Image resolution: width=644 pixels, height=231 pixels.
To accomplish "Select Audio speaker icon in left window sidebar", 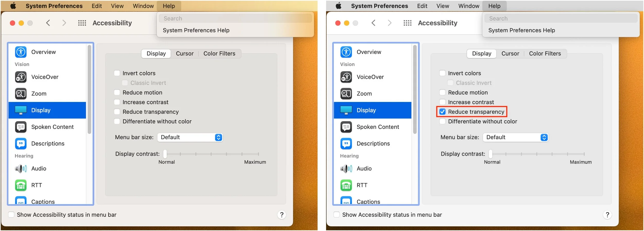I will [21, 169].
